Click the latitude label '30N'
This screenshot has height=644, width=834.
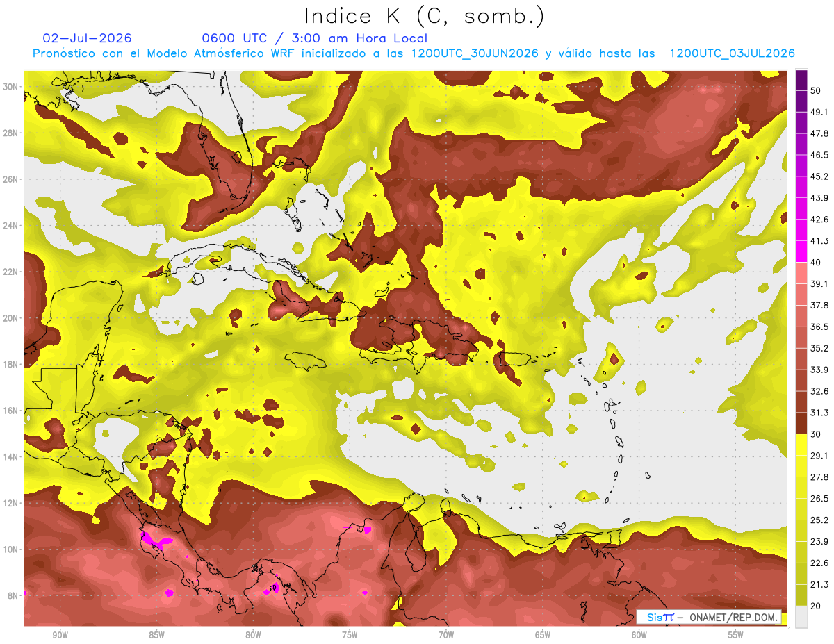click(10, 87)
